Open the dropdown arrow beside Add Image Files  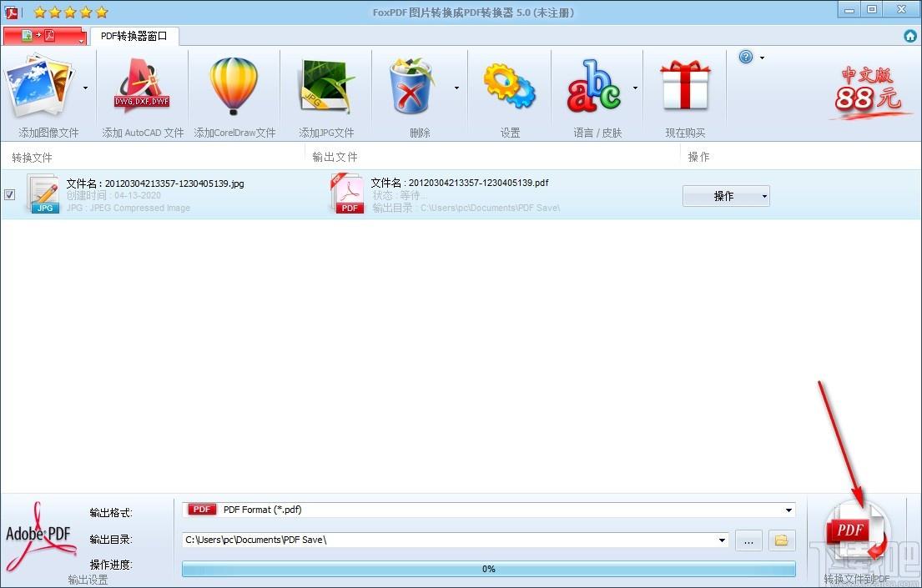85,88
